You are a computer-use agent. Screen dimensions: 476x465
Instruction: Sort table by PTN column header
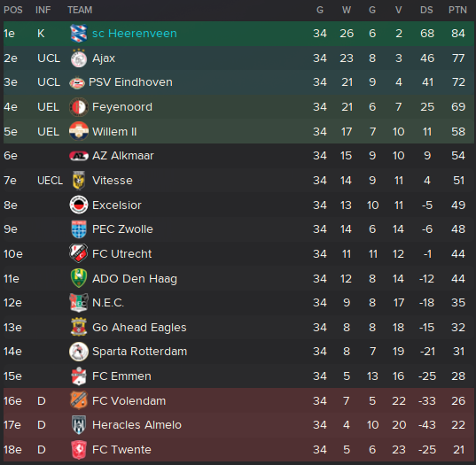(x=457, y=10)
